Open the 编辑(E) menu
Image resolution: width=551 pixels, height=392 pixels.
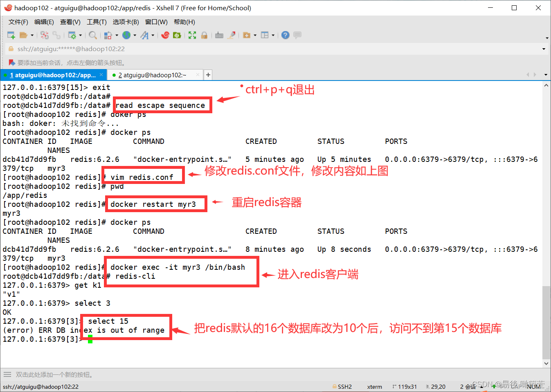[44, 22]
